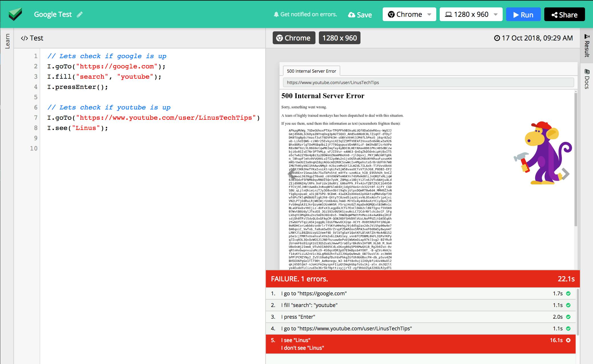Screen dimensions: 593x364
Task: Click green success icon for step 1
Action: pos(568,294)
